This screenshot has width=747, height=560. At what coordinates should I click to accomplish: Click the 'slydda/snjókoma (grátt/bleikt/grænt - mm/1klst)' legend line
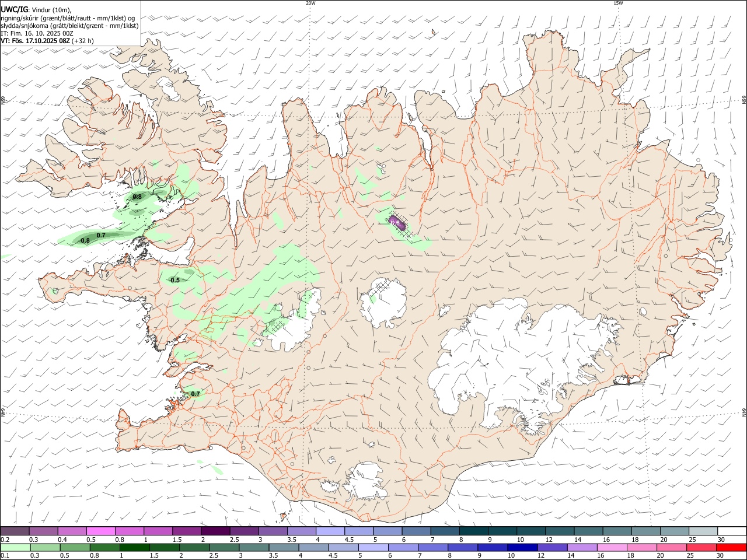(x=69, y=26)
